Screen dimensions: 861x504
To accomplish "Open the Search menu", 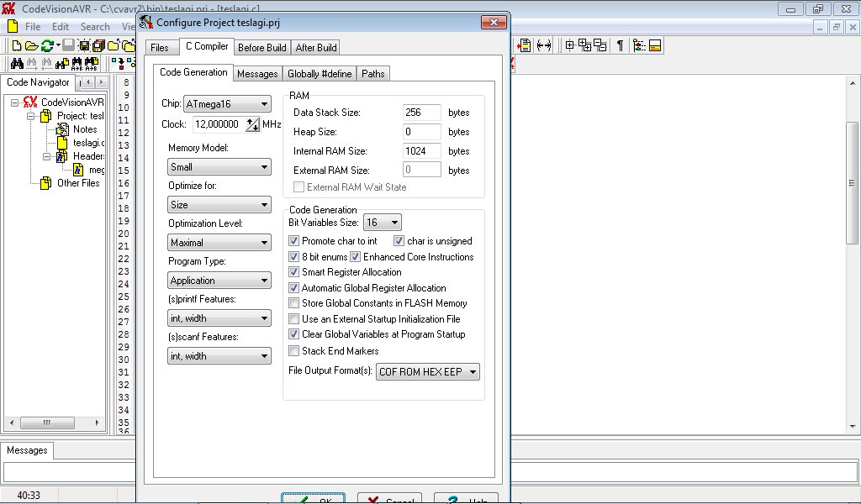I will pos(95,27).
